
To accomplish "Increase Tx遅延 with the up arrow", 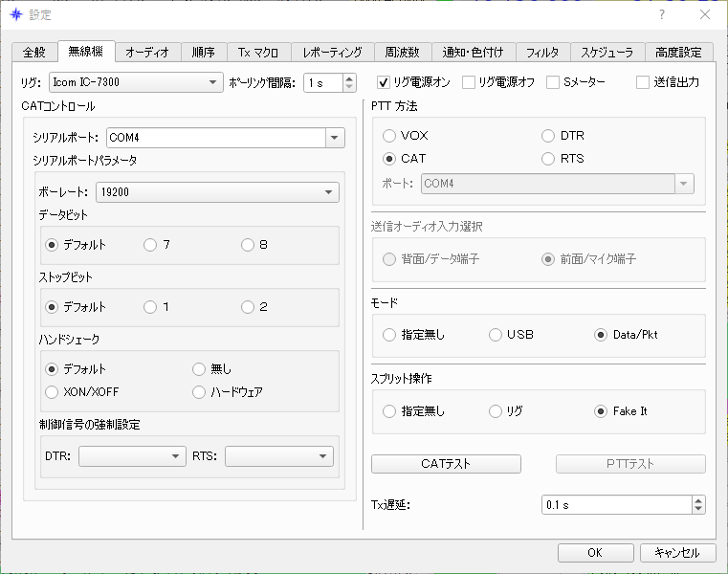I will [x=698, y=500].
